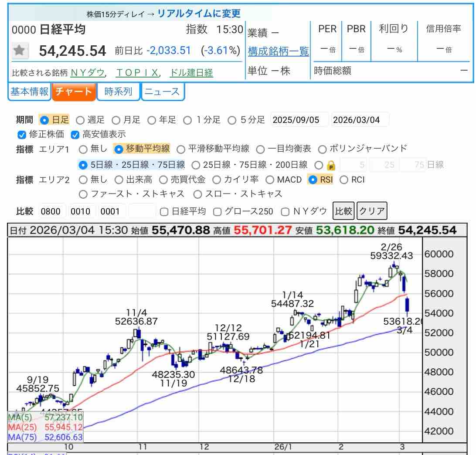Select the MACD indicator option
The image size is (476, 455).
269,180
